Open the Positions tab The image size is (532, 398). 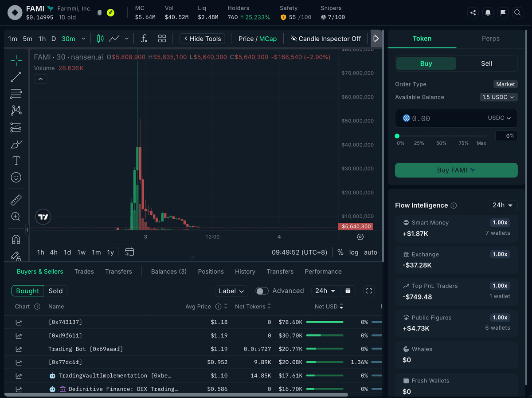pyautogui.click(x=211, y=272)
